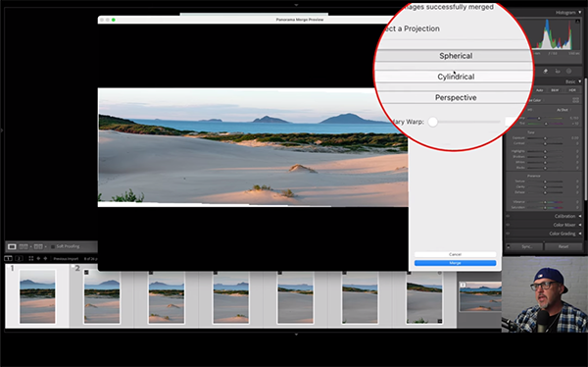Expand the Color Mixer panel

580,225
